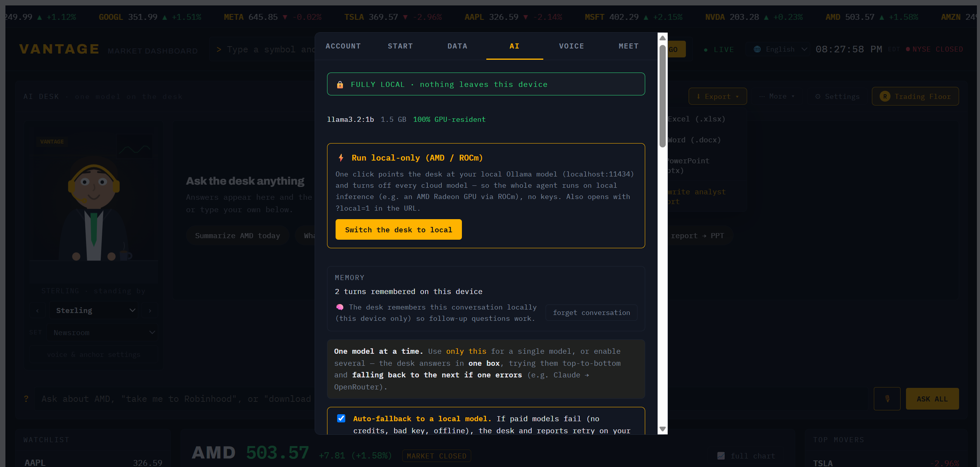Expand the More dropdown menu
Viewport: 980px width, 467px height.
click(777, 97)
